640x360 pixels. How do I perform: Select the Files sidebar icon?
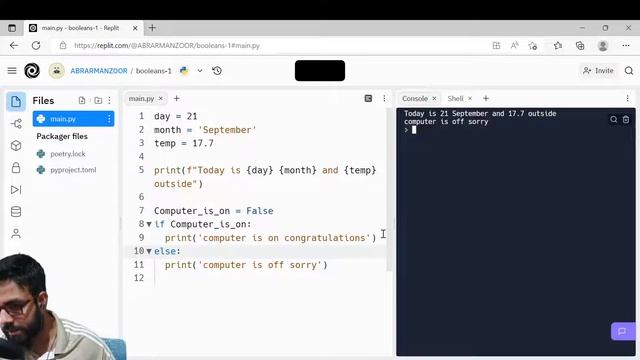(16, 102)
